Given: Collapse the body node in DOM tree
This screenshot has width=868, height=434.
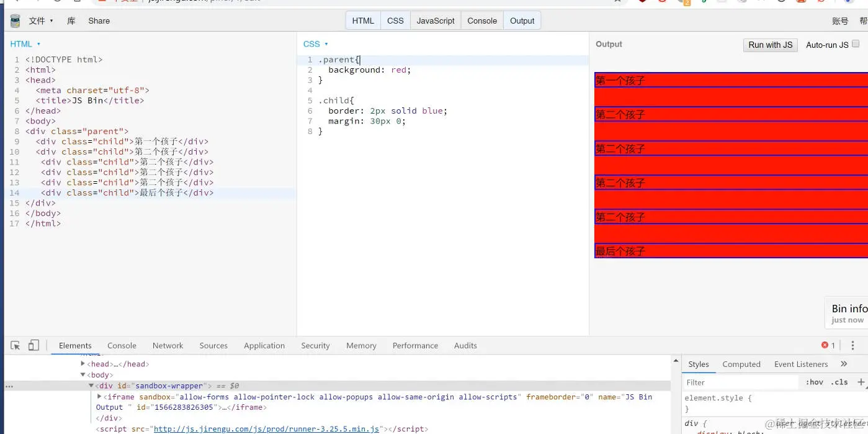Looking at the screenshot, I should pyautogui.click(x=84, y=374).
